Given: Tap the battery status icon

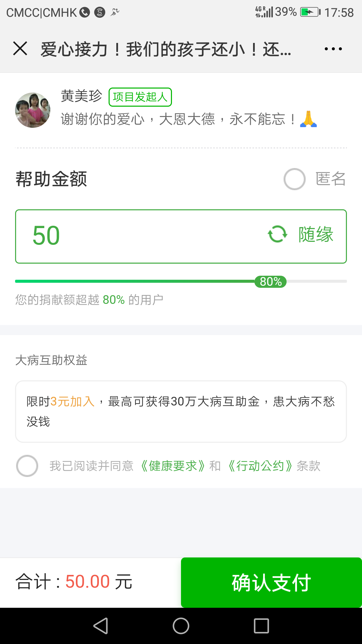Looking at the screenshot, I should coord(310,12).
